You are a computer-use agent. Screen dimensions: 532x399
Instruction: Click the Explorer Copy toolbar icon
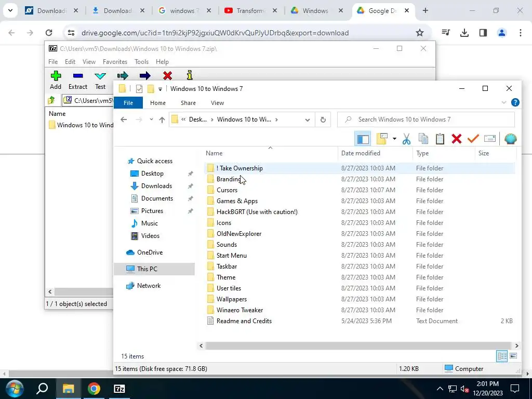[423, 139]
